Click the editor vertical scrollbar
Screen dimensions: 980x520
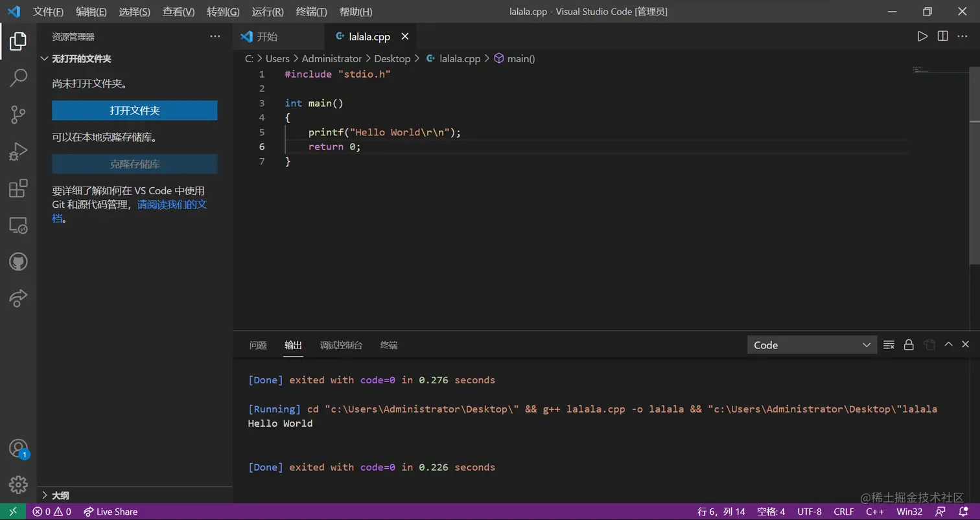coord(975,194)
